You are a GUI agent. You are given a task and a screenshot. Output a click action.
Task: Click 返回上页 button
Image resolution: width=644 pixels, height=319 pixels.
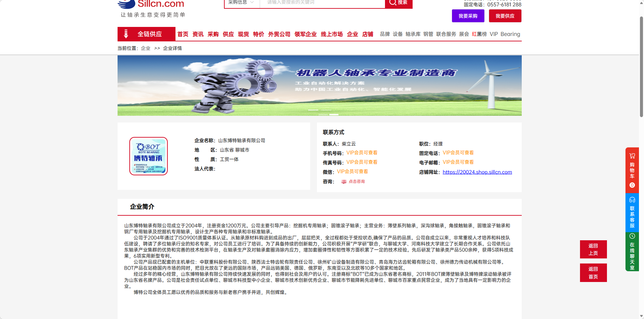[593, 249]
